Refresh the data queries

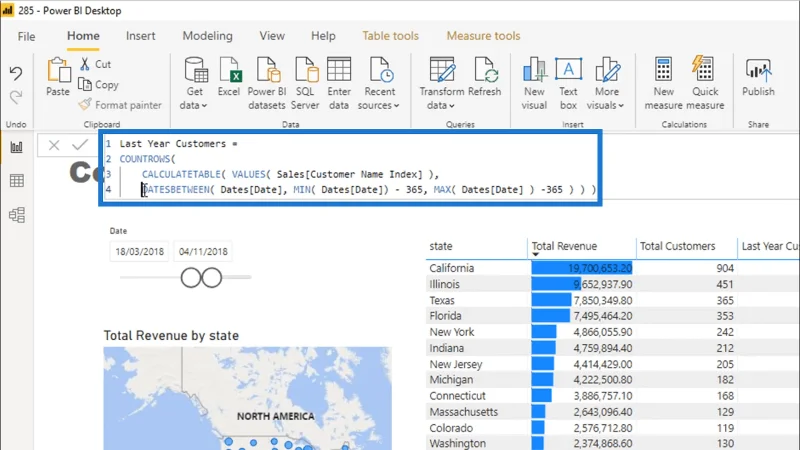click(x=485, y=78)
